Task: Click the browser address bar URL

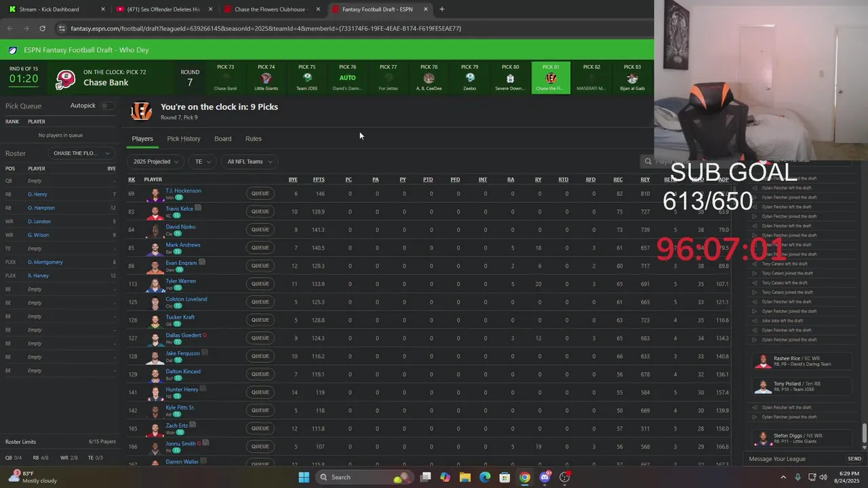Action: pos(266,28)
